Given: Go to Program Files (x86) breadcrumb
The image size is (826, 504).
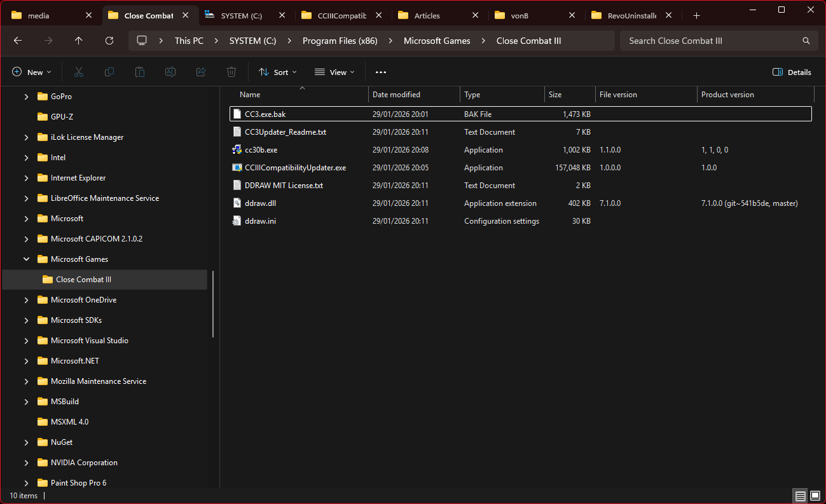Looking at the screenshot, I should click(x=340, y=41).
